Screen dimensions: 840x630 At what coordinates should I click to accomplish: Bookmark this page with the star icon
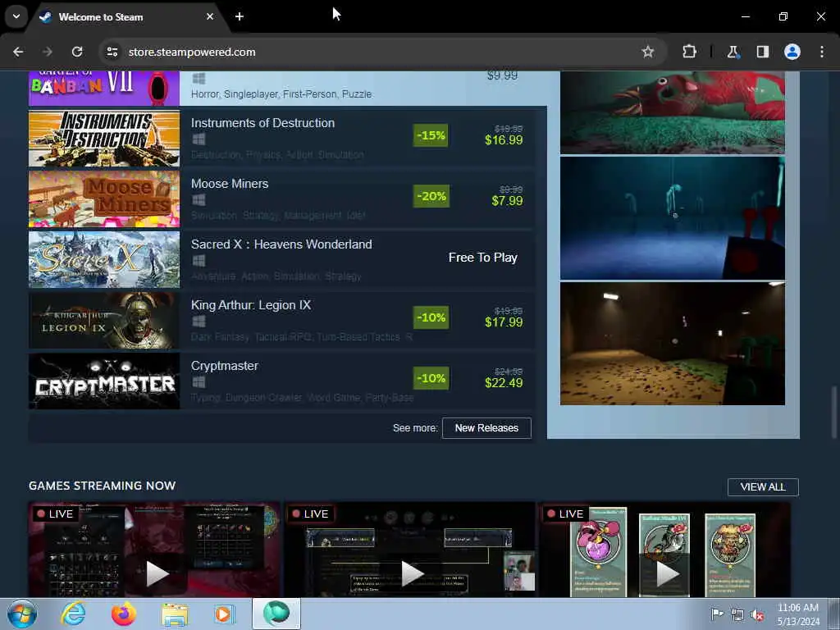648,52
